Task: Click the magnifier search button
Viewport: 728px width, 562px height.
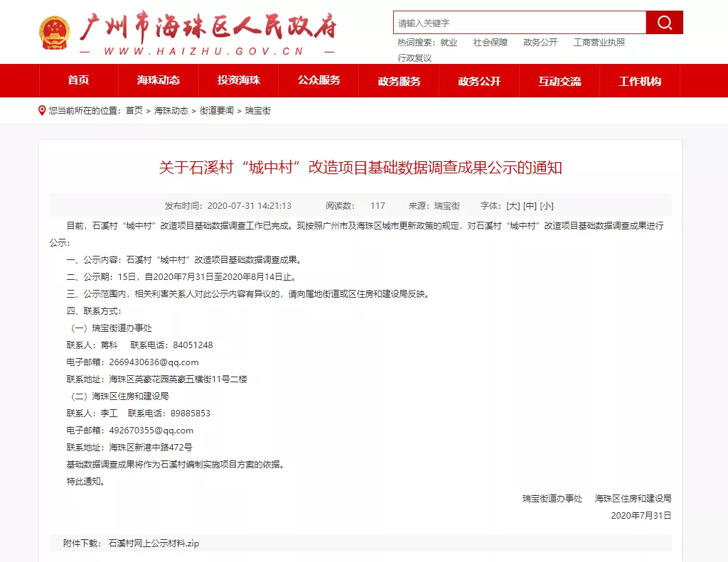Action: point(665,22)
